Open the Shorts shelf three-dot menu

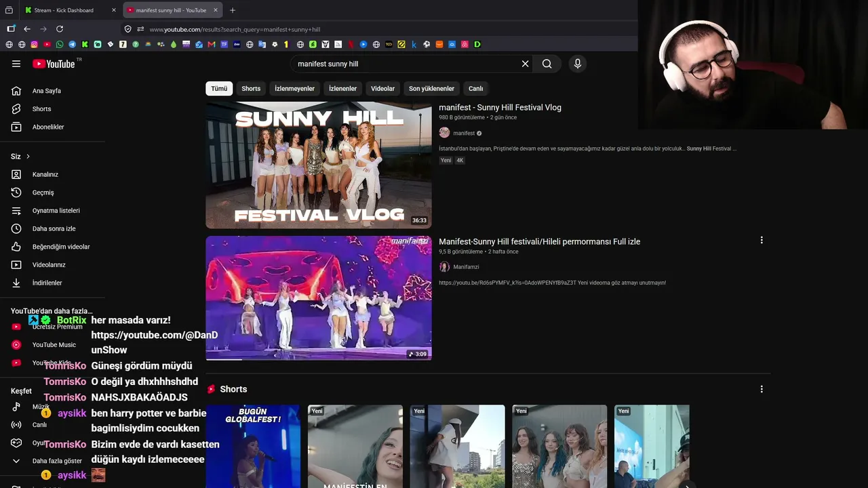click(x=762, y=389)
